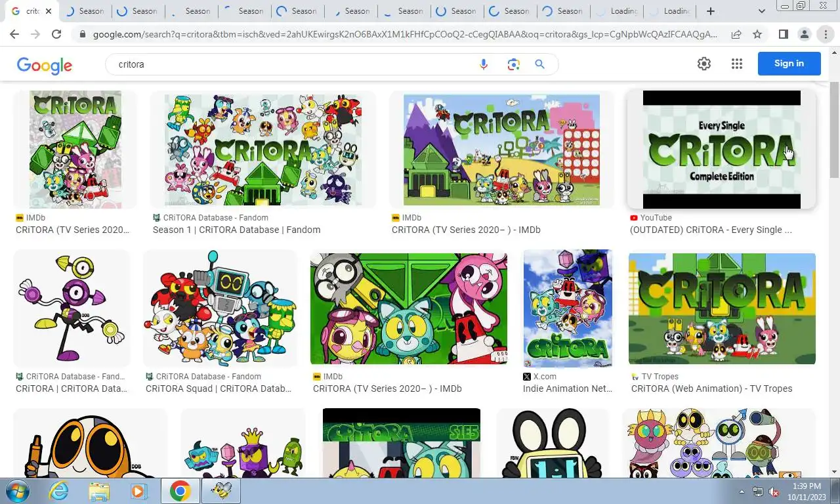Go back to the previous page
Screen dimensions: 840x504
14,34
